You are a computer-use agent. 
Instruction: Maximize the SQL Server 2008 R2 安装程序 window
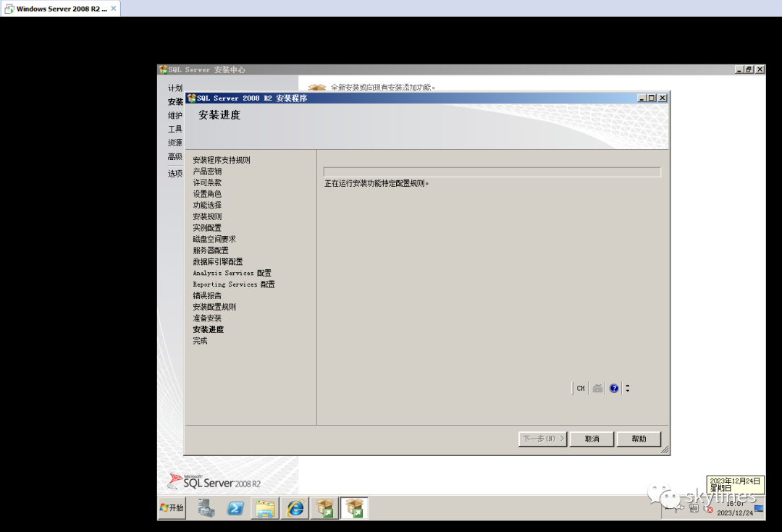[652, 98]
